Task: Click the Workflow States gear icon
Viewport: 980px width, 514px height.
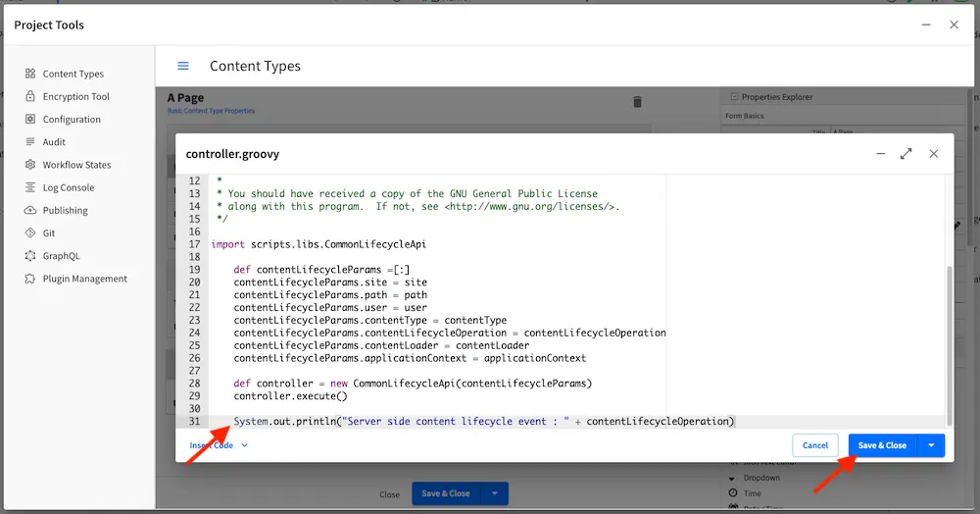Action: (x=30, y=165)
